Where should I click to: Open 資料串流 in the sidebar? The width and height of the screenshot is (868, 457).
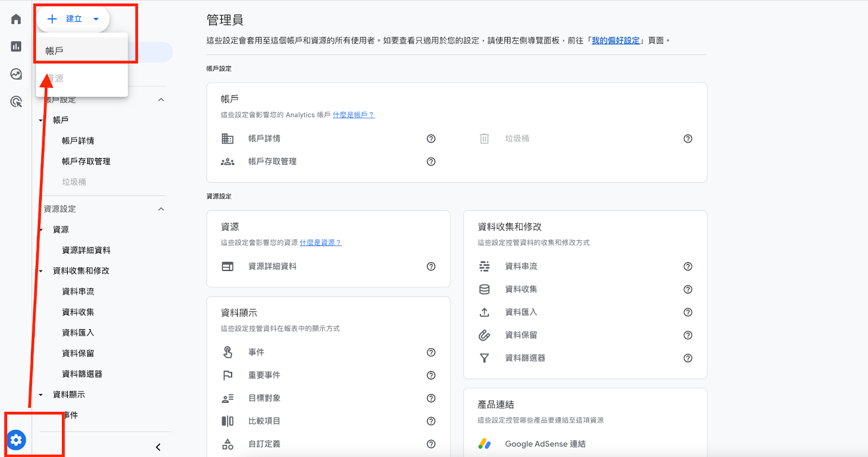pos(78,292)
